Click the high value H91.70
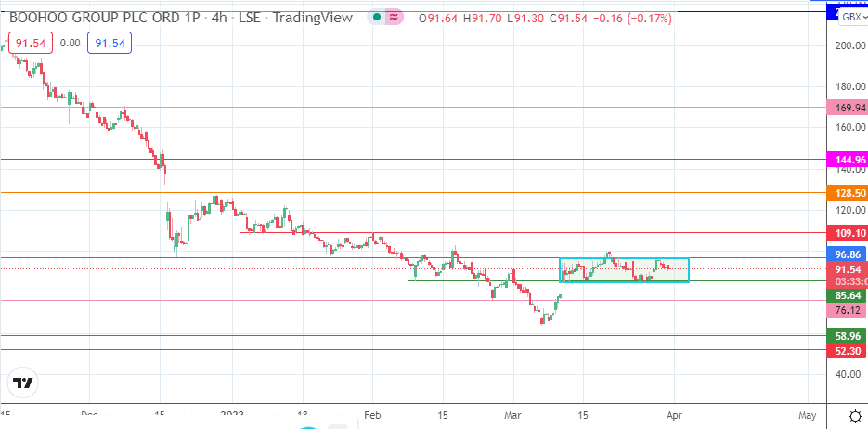This screenshot has width=868, height=429. click(482, 19)
